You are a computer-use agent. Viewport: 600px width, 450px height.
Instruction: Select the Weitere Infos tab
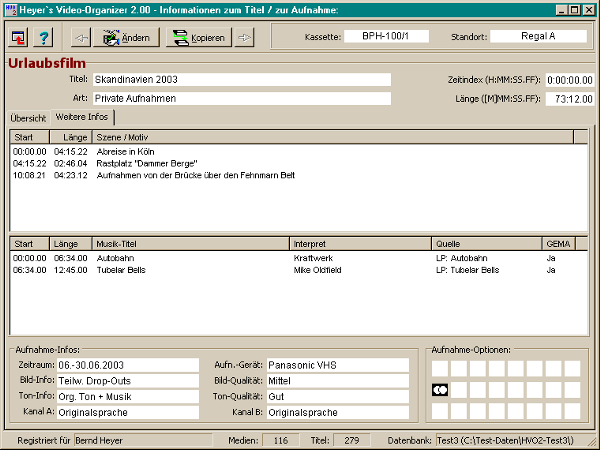tap(82, 118)
